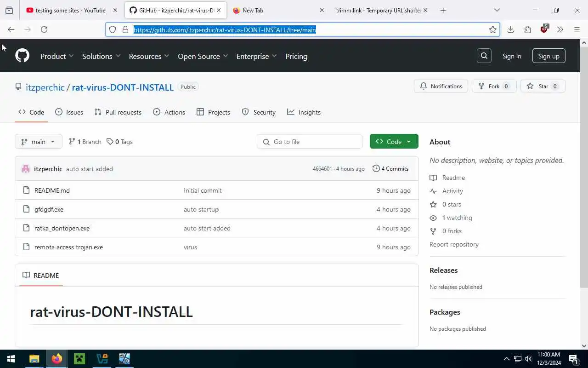Switch to the trimm.link browser tab

pos(380,10)
